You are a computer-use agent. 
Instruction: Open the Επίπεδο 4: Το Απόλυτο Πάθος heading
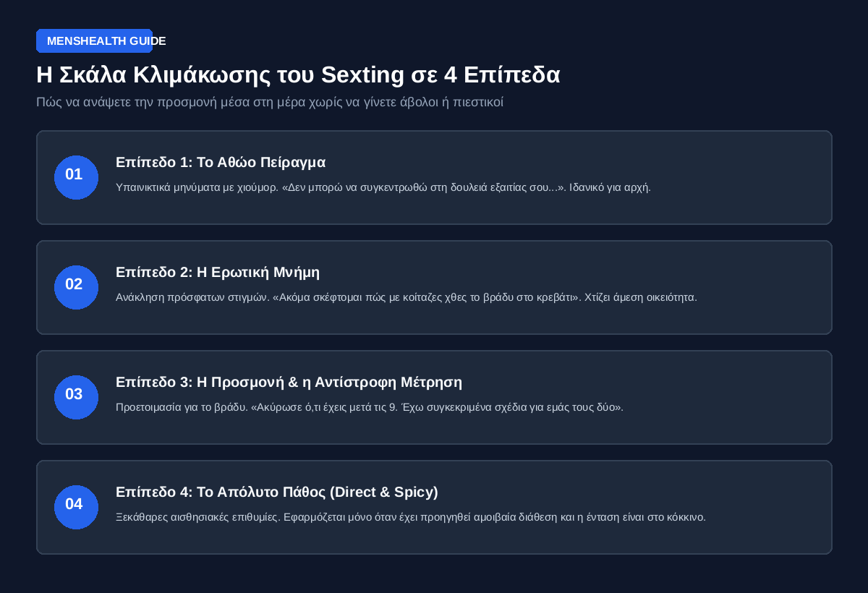(x=277, y=492)
